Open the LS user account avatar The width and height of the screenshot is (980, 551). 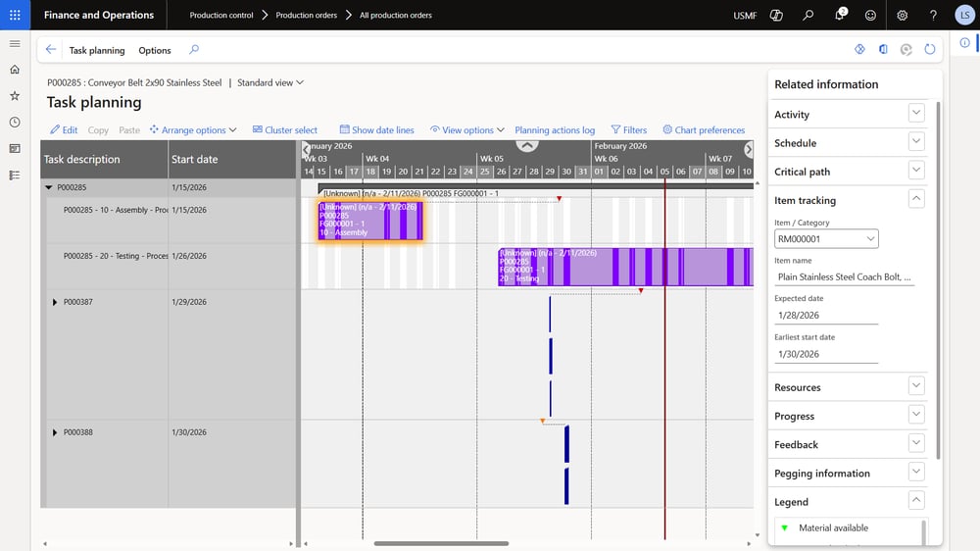pyautogui.click(x=964, y=15)
